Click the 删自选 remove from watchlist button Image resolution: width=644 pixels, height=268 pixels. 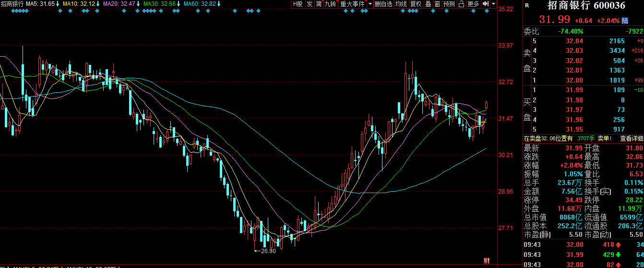[x=383, y=4]
